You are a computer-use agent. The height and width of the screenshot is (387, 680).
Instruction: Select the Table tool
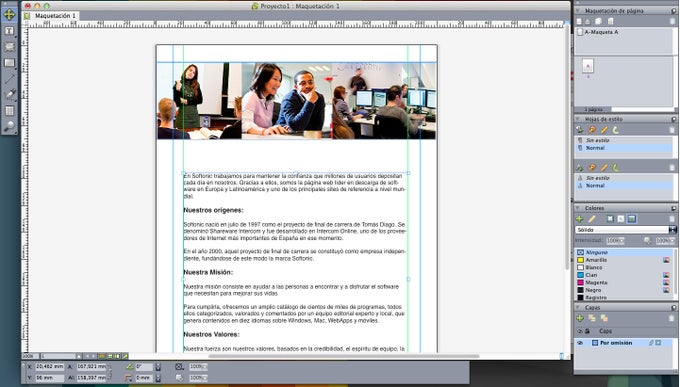9,111
